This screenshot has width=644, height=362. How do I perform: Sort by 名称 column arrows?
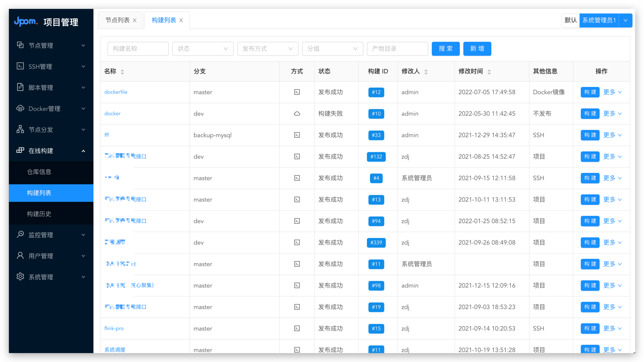(x=122, y=72)
